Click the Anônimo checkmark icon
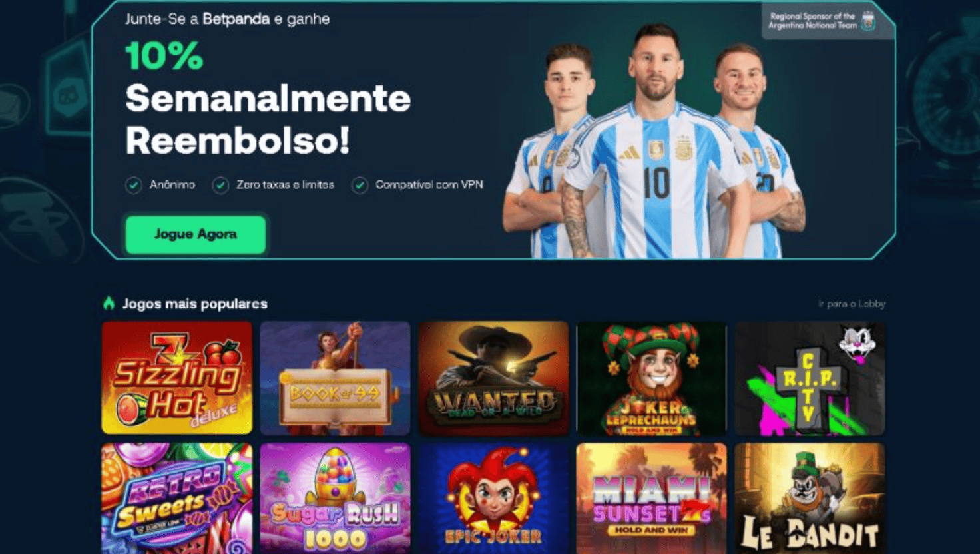980x554 pixels. (134, 185)
